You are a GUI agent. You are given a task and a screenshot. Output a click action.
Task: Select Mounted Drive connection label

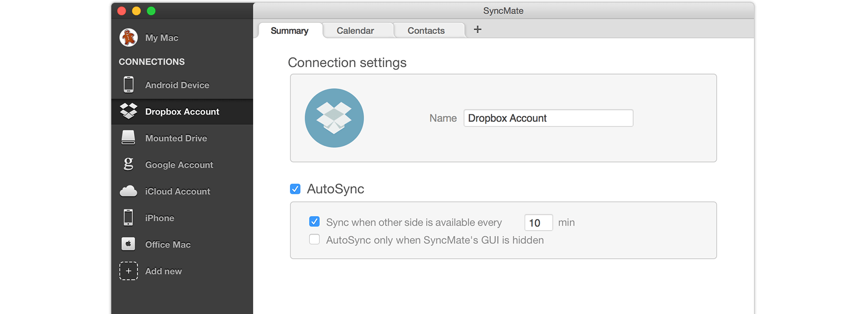(x=176, y=138)
